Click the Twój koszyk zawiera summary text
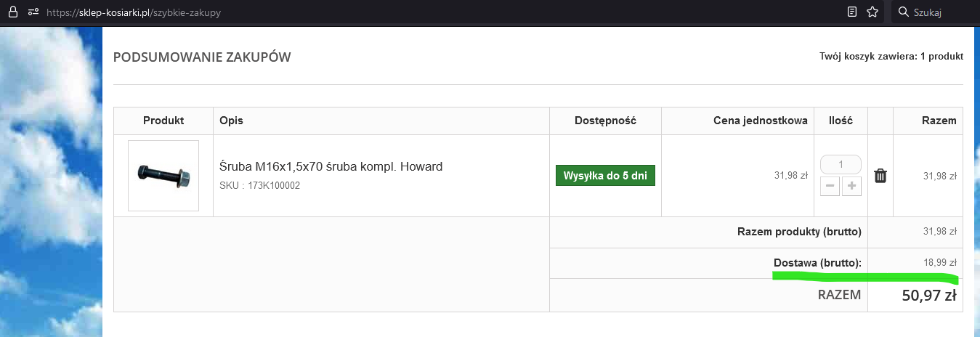This screenshot has height=337, width=980. (891, 56)
